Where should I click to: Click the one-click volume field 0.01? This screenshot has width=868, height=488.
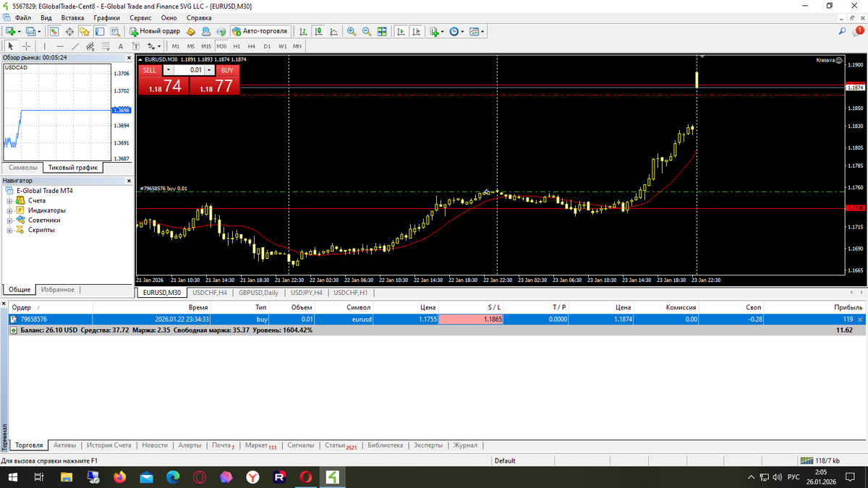click(x=190, y=70)
